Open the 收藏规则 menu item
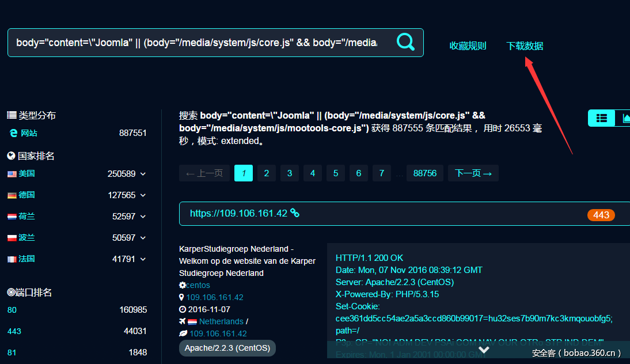 pyautogui.click(x=468, y=45)
